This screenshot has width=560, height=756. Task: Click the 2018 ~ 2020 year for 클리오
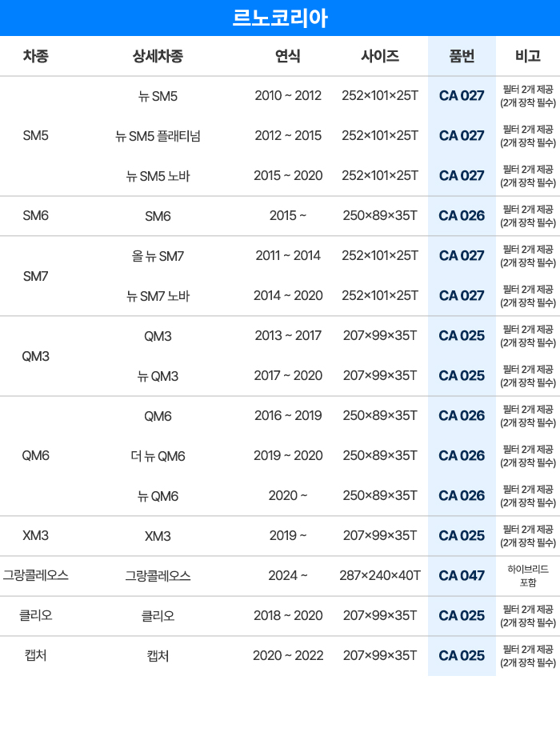(288, 616)
